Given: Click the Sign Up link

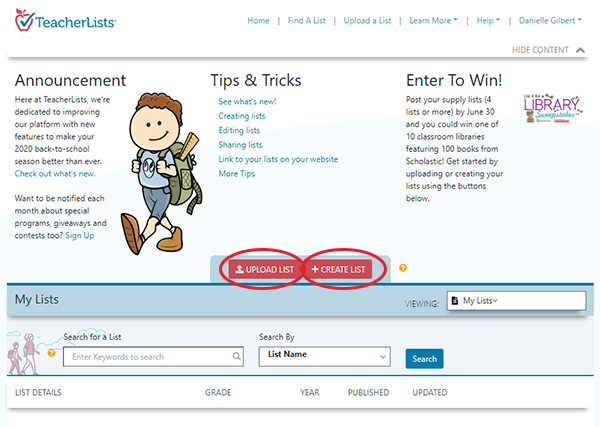Looking at the screenshot, I should point(80,235).
